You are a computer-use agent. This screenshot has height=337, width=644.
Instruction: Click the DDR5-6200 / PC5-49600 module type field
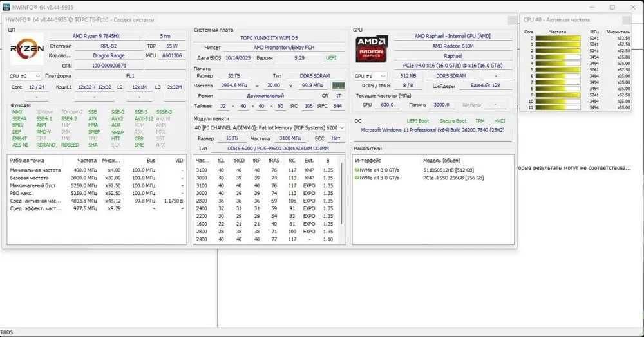[x=278, y=149]
